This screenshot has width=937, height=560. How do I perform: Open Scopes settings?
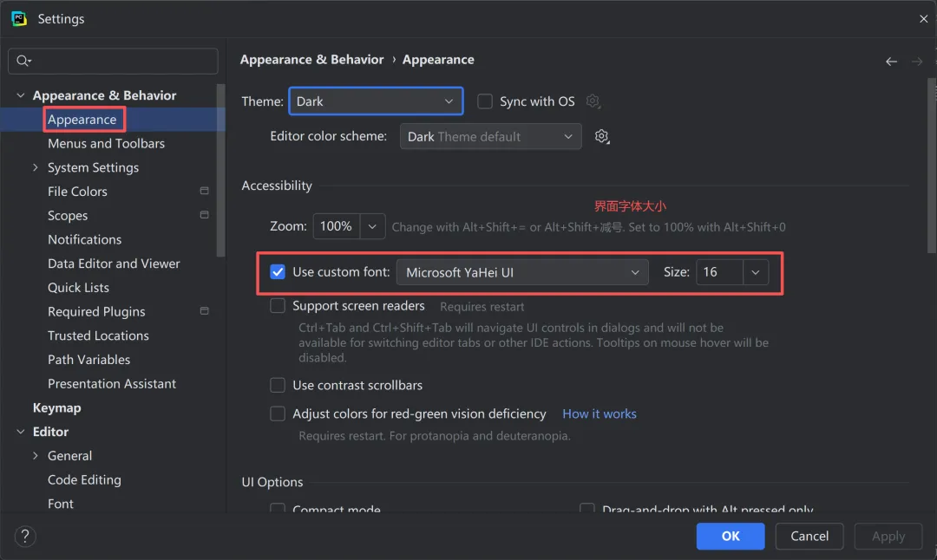68,215
